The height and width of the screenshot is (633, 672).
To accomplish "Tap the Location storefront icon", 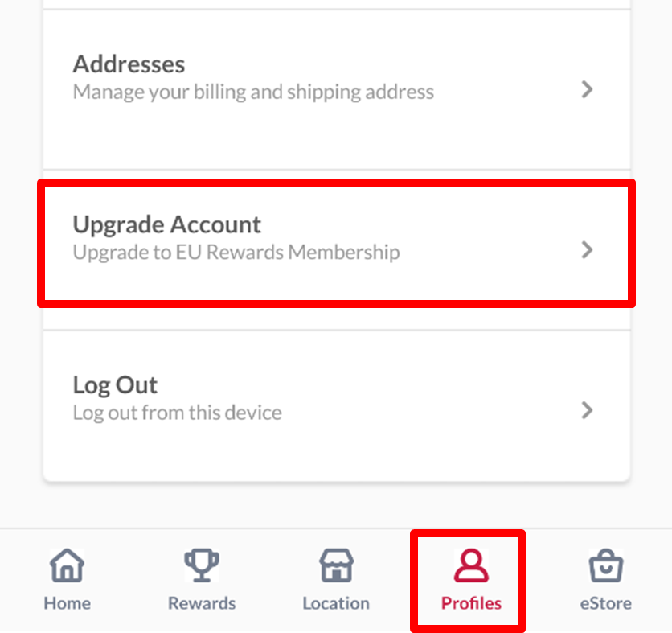I will (x=336, y=566).
